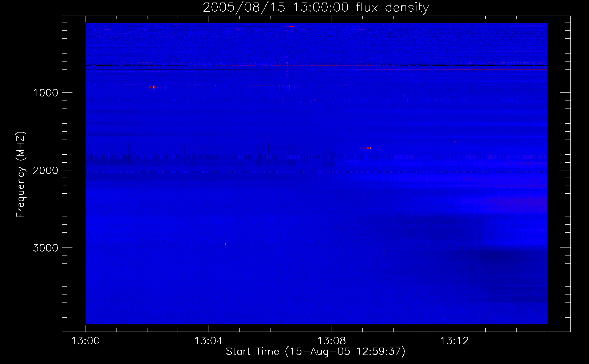Click the 'Start Time (15-Aug-05 12:59:37)' label
589x364 pixels.
[x=316, y=352]
